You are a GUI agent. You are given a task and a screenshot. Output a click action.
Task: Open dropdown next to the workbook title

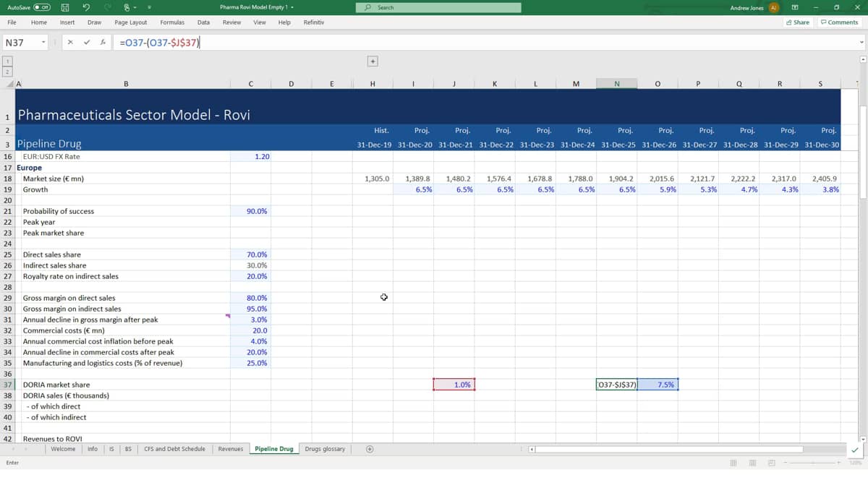click(x=293, y=8)
